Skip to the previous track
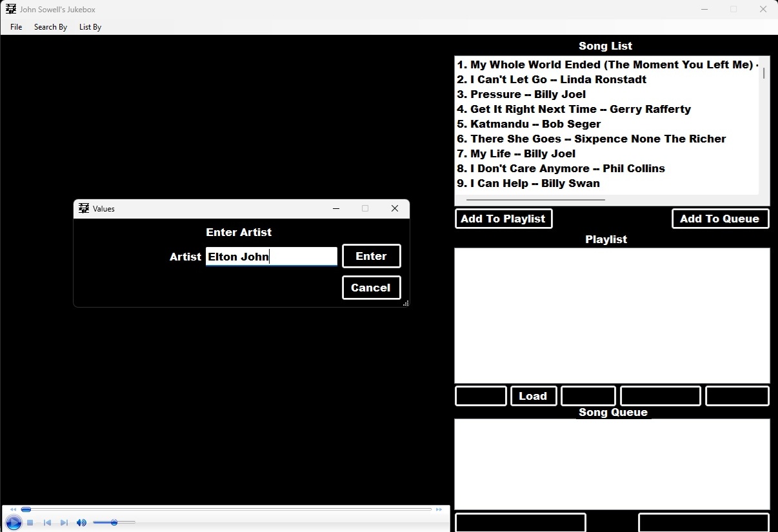This screenshot has height=532, width=778. 47,523
